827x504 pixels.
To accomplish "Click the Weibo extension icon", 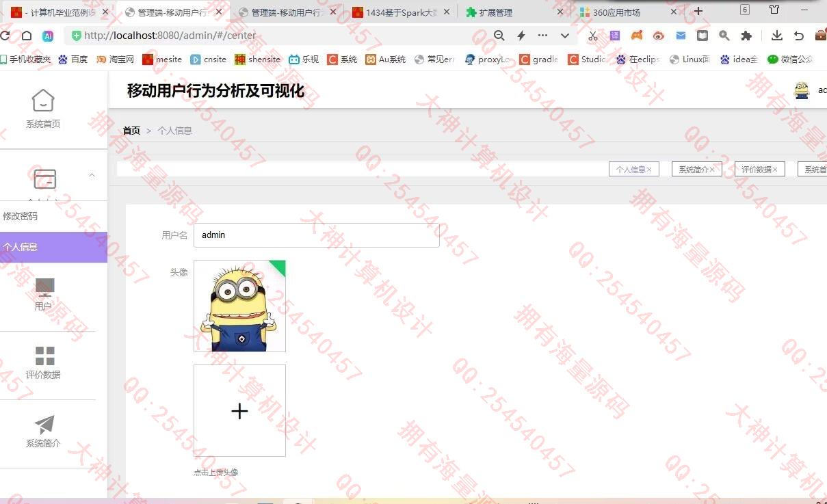I will click(x=659, y=36).
